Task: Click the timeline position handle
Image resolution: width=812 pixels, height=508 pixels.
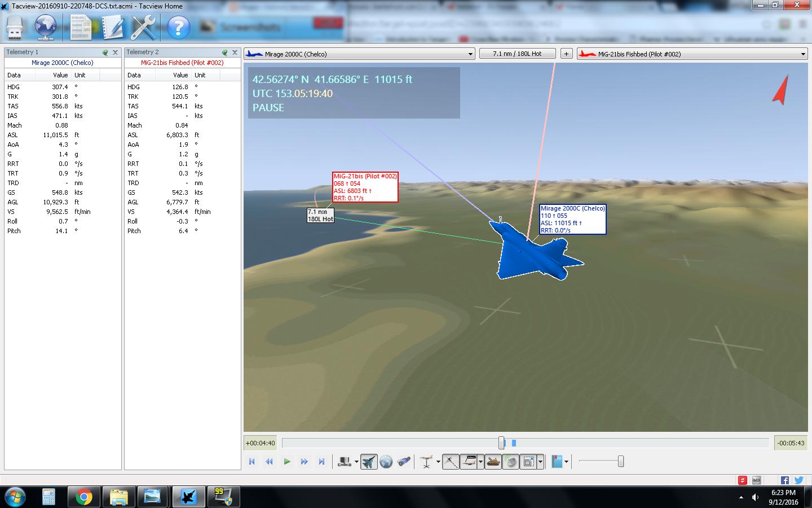Action: [501, 443]
